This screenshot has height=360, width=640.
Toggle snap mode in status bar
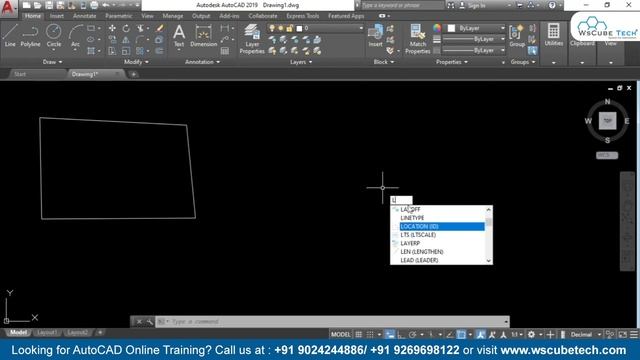370,334
